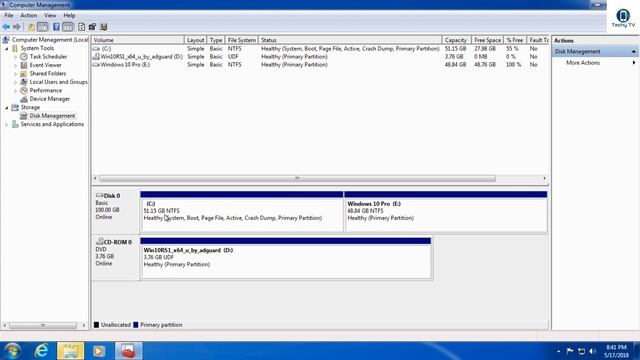Image resolution: width=640 pixels, height=360 pixels.
Task: Open the More Actions submenu arrow
Action: (634, 63)
